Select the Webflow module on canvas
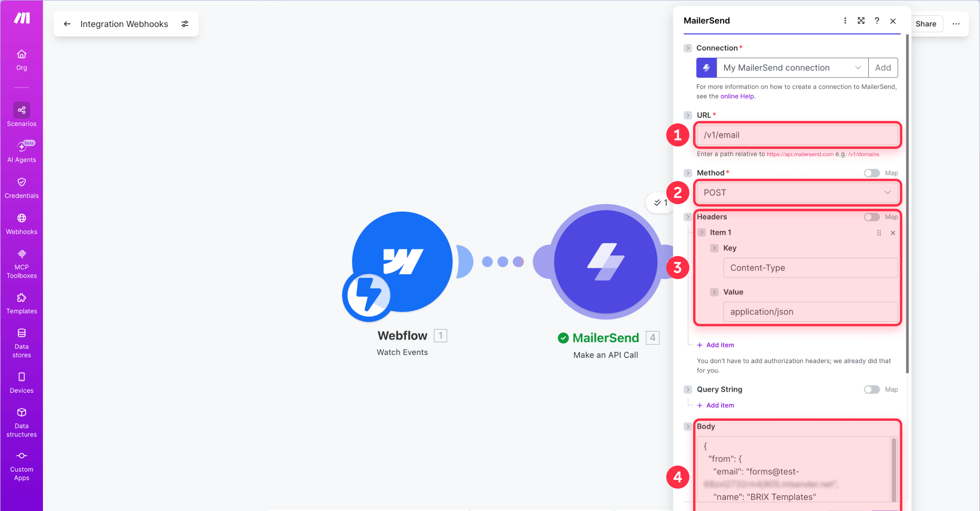The height and width of the screenshot is (511, 980). (402, 262)
